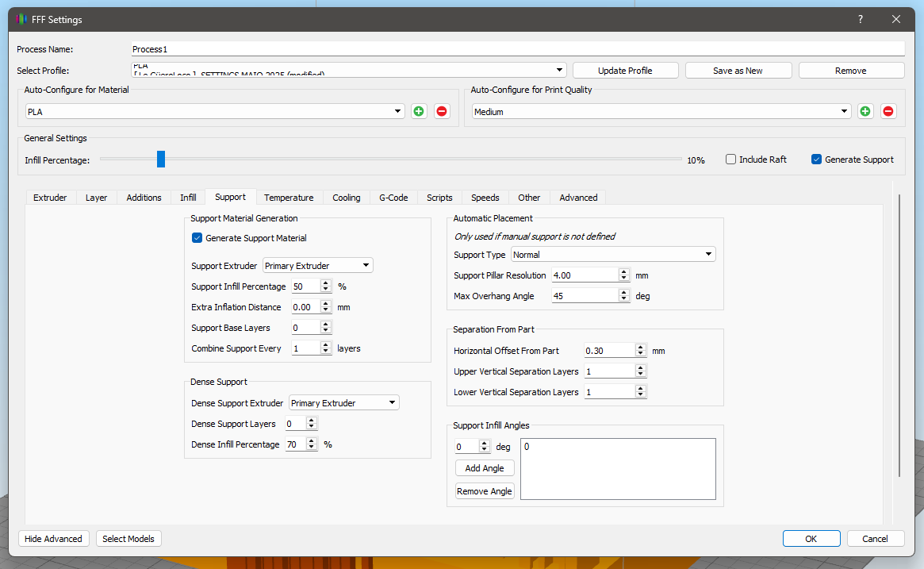The image size is (924, 569).
Task: Enable the Include Raft checkbox
Action: 731,160
